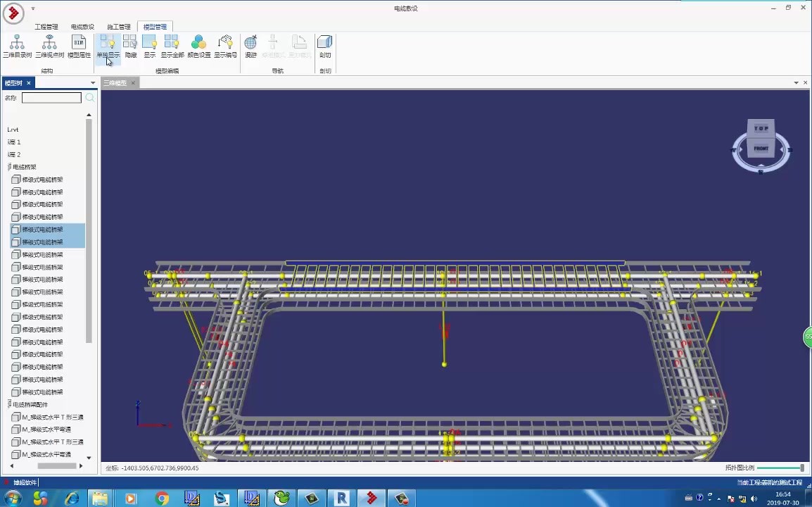The image size is (812, 507).
Task: Open the red application logo menu
Action: click(13, 13)
